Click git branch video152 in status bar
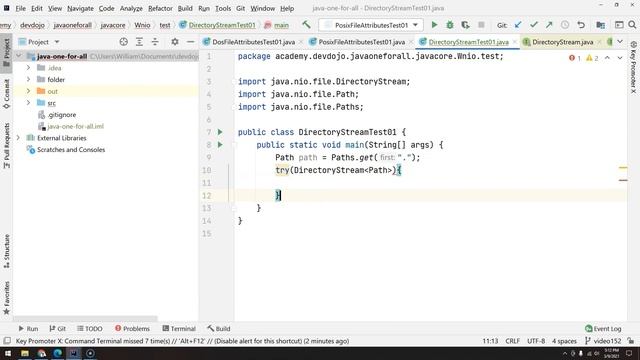640x360 pixels. pos(603,341)
